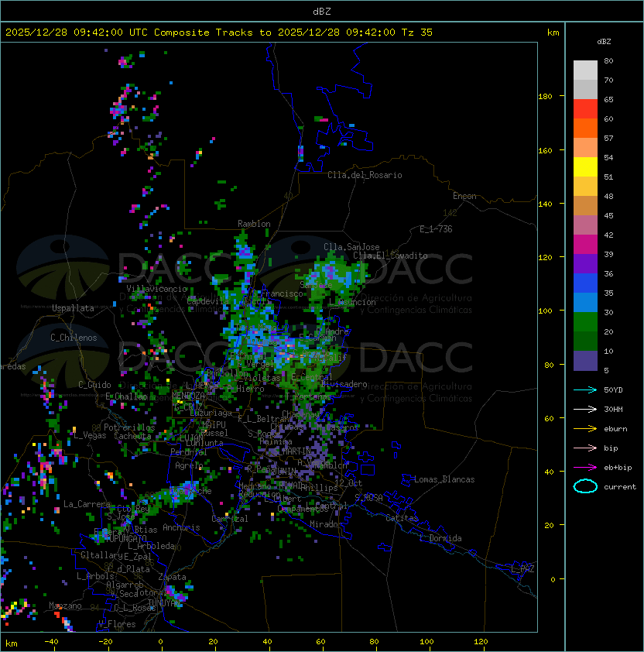Select the gold 48-51 dBZ swatch
The height and width of the screenshot is (652, 644).
pos(585,187)
